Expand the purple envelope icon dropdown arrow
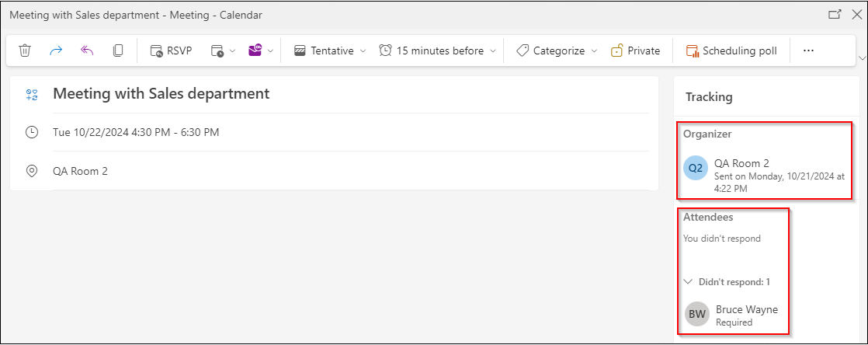Screen dimensions: 868x345 click(x=271, y=51)
